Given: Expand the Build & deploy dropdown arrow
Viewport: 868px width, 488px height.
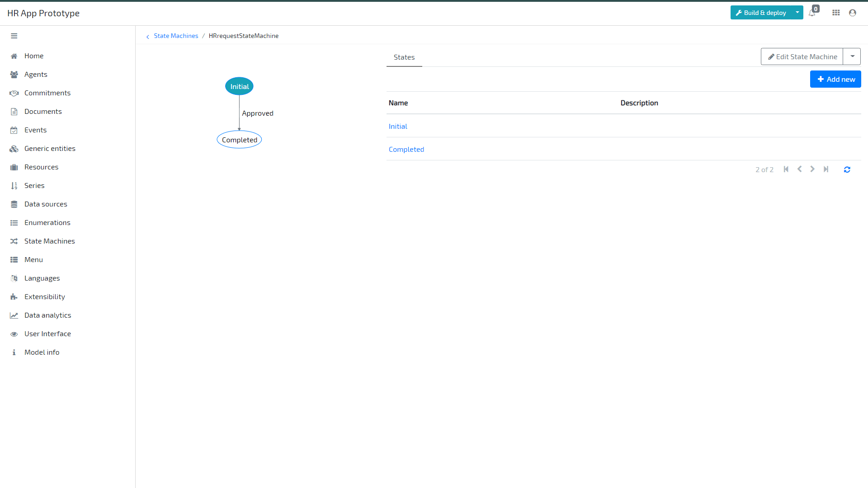Looking at the screenshot, I should coord(797,13).
